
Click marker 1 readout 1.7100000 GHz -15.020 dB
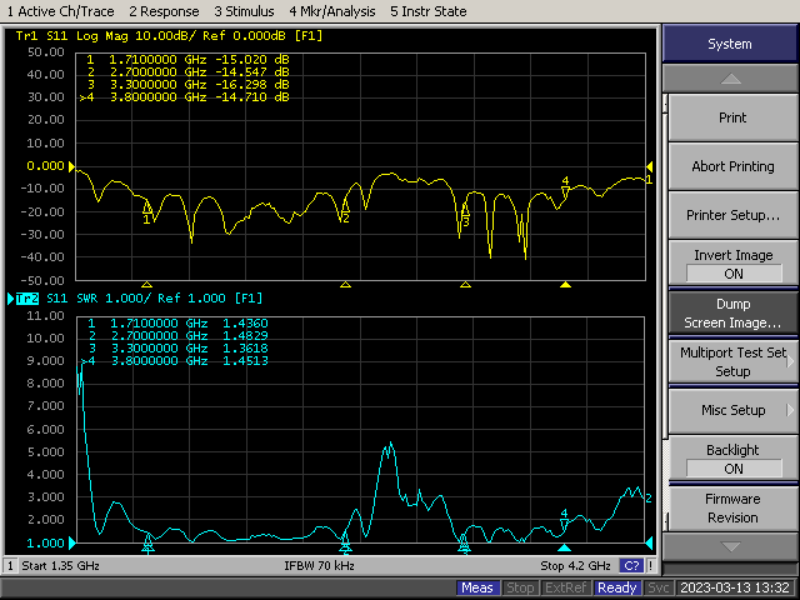188,60
